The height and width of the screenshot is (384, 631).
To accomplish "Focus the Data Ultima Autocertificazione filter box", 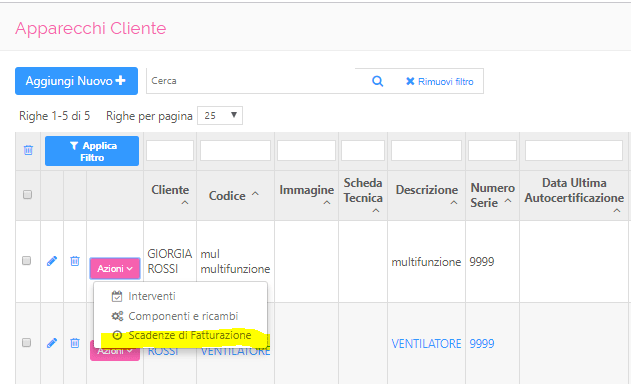I will click(574, 151).
